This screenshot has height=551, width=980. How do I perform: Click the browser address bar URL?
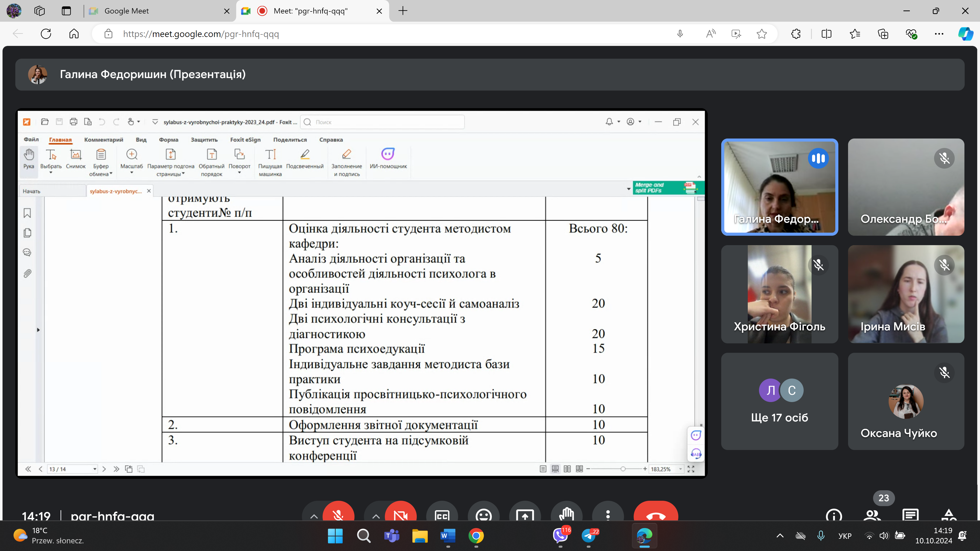(201, 34)
